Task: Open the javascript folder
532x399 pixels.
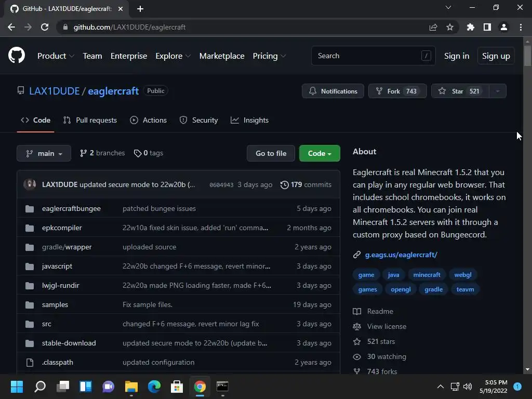Action: (57, 266)
